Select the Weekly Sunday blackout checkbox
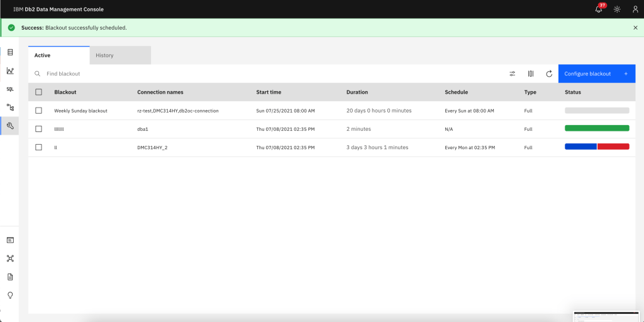The height and width of the screenshot is (322, 644). point(39,110)
